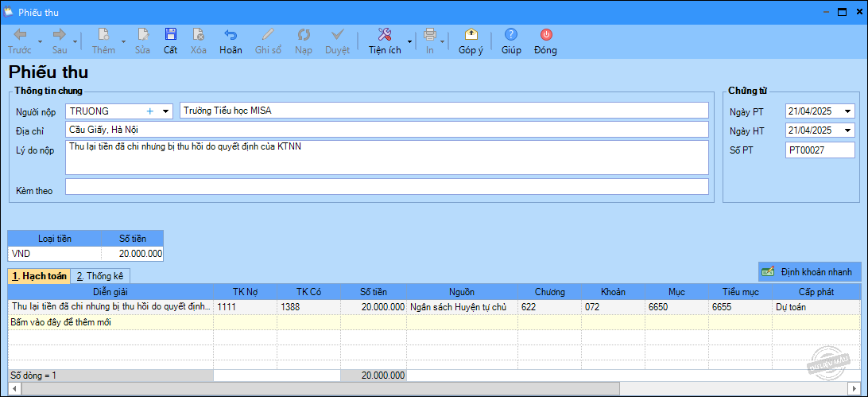868x397 pixels.
Task: Click the Chương column header
Action: coord(549,292)
